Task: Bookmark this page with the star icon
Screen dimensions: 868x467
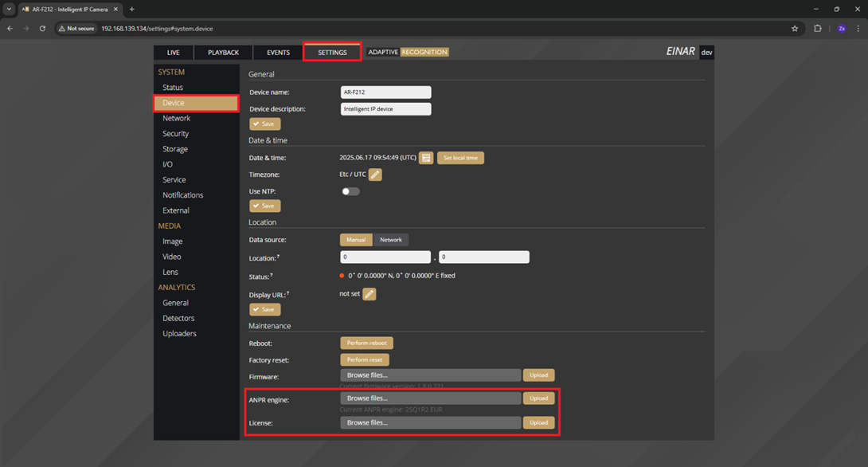Action: click(795, 29)
